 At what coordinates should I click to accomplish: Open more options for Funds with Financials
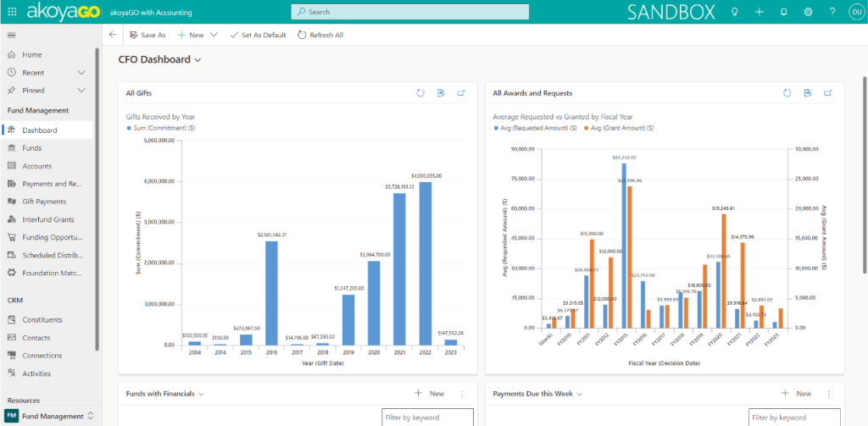462,394
